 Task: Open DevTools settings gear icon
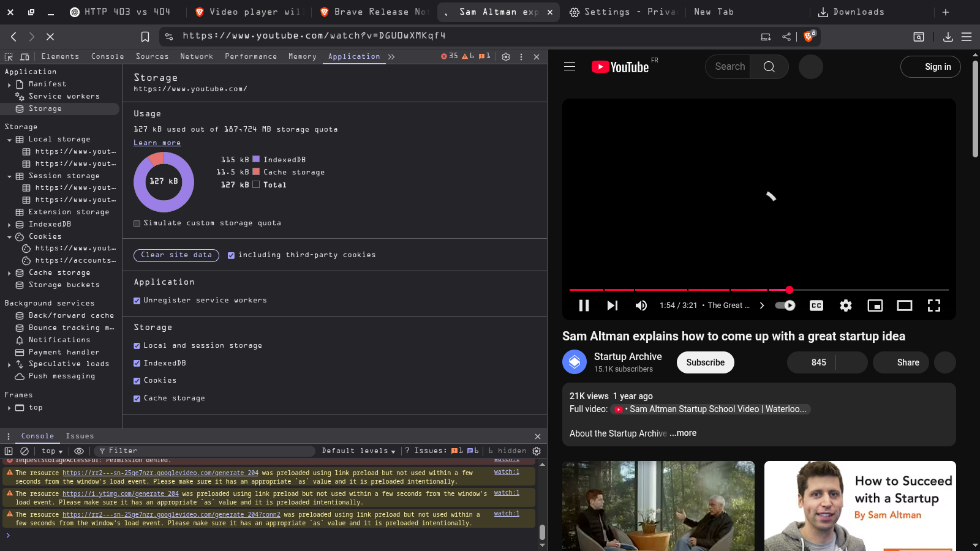506,57
